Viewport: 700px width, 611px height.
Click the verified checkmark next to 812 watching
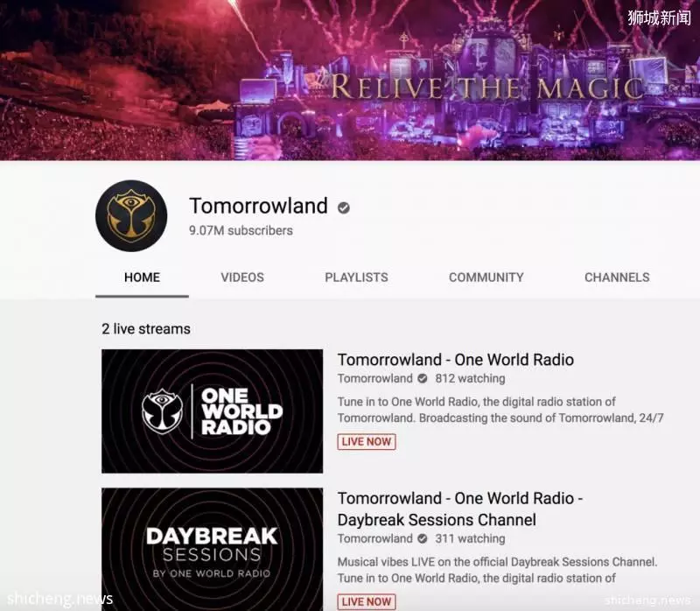(x=422, y=378)
